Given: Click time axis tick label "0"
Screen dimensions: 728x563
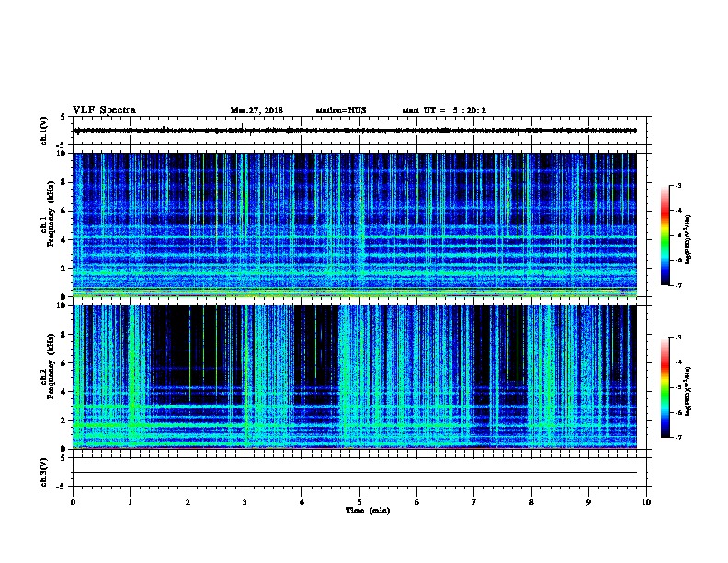Looking at the screenshot, I should (x=73, y=501).
